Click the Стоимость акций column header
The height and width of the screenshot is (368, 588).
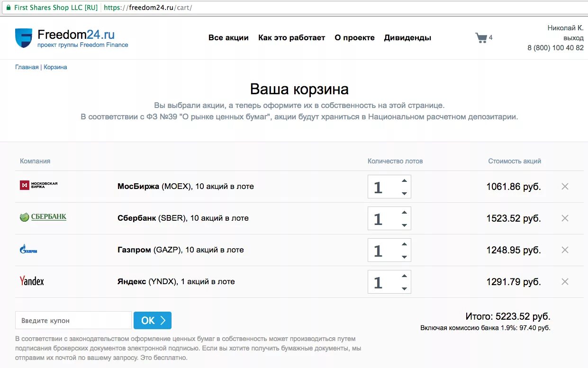(x=515, y=161)
